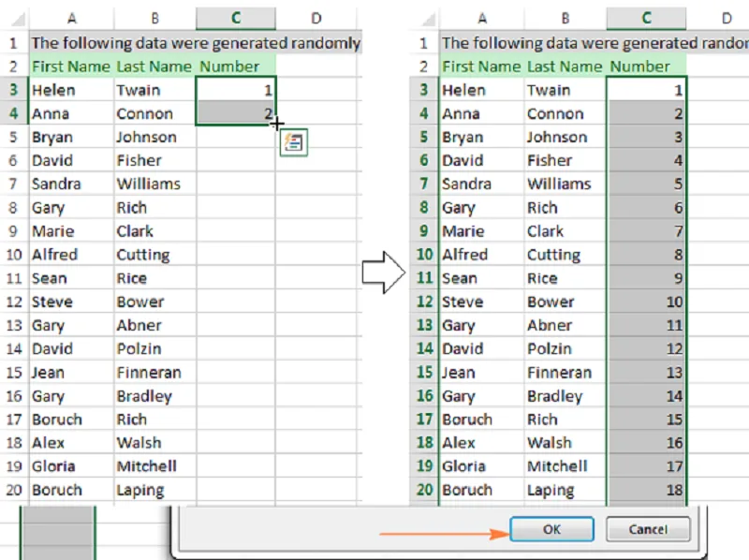Click 'Gloria' in left sheet

(53, 465)
